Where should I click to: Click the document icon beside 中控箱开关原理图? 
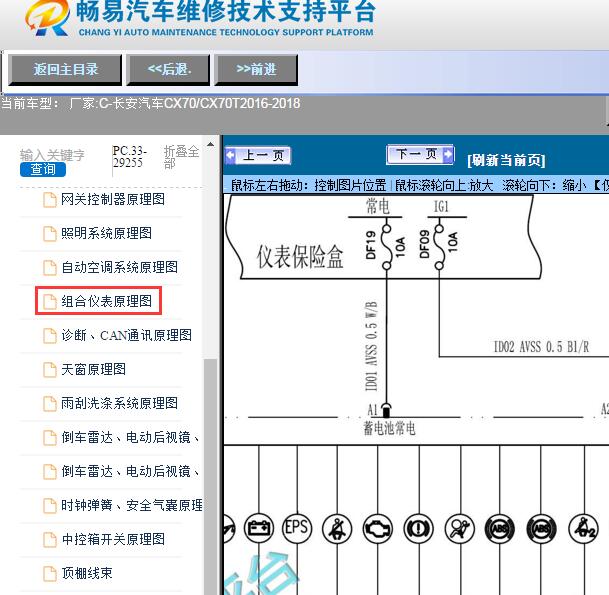(x=49, y=539)
